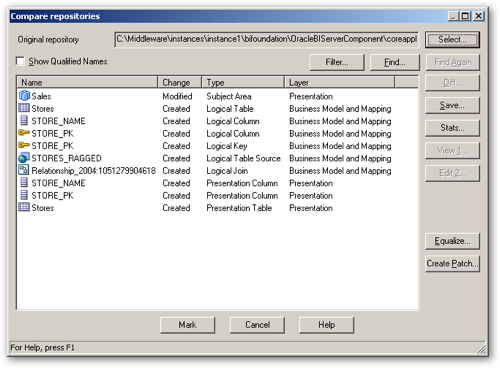Open the Stats button
This screenshot has width=500, height=368.
(x=452, y=128)
